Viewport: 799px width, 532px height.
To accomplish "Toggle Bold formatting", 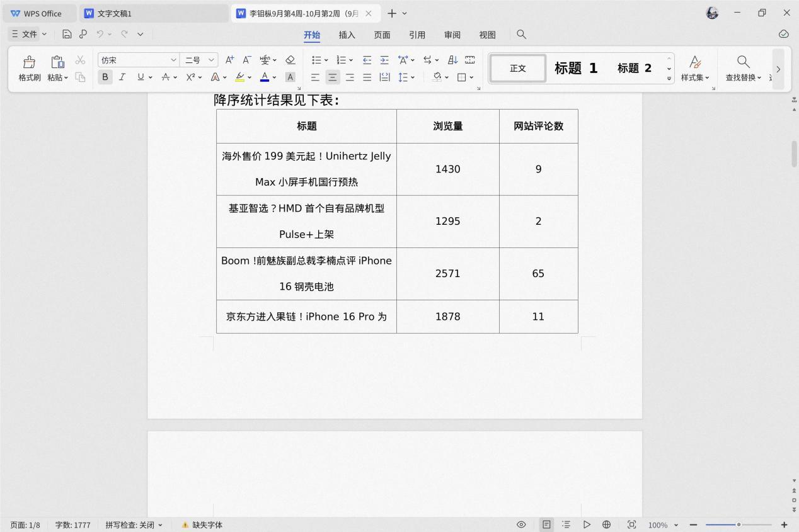I will [105, 77].
